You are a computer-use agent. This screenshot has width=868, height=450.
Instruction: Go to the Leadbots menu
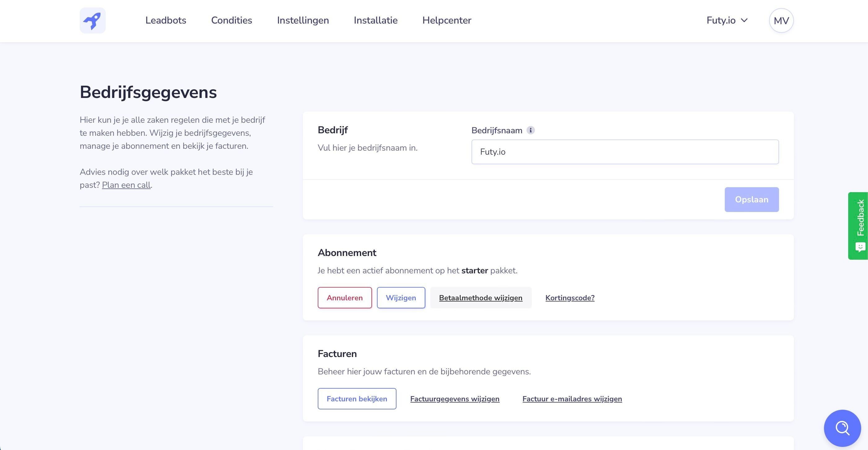[x=166, y=20]
